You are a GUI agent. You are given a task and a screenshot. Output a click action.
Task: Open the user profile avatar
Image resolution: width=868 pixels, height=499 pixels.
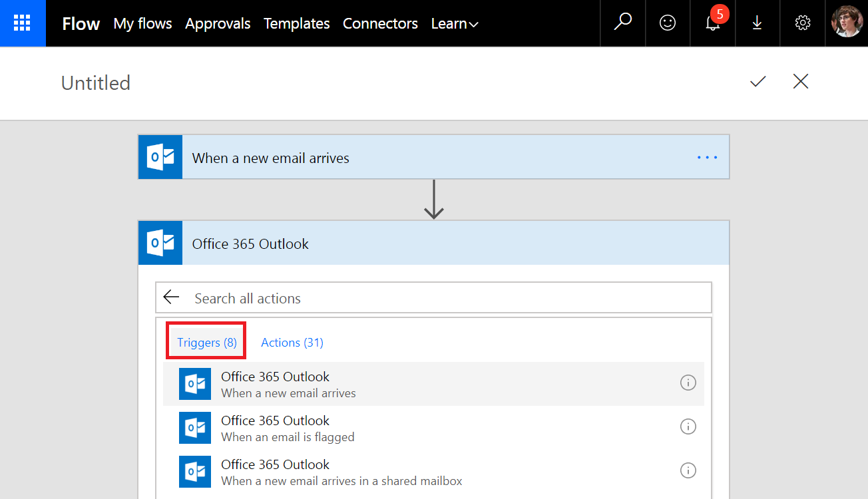point(847,22)
